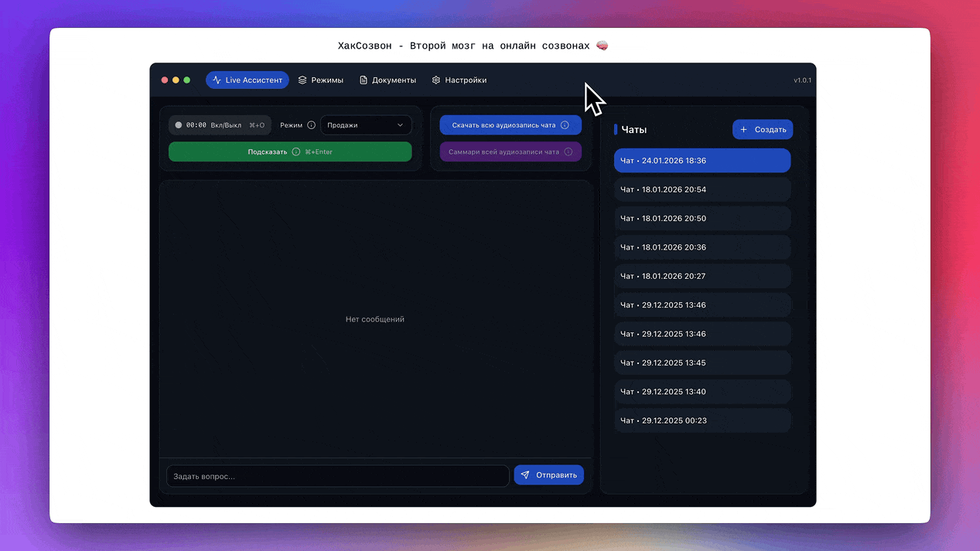The height and width of the screenshot is (551, 980).
Task: Click the layers icon beside Режимы
Action: [302, 80]
